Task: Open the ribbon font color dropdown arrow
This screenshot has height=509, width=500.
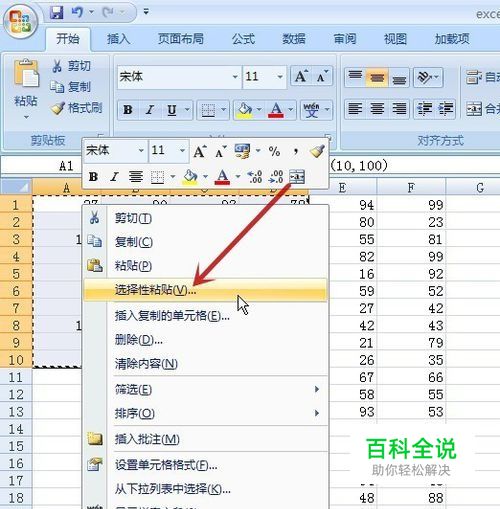Action: [x=291, y=109]
